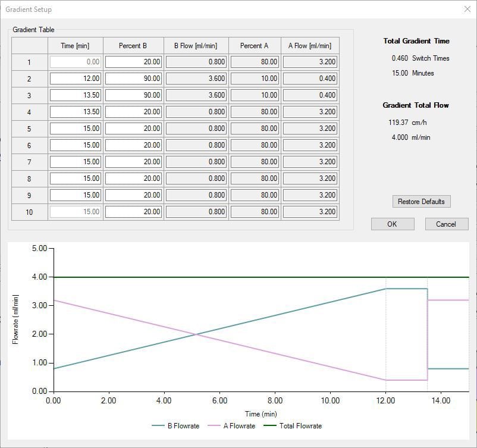Close the Gradient Setup dialog
Screen dimensions: 477x448
467,9
